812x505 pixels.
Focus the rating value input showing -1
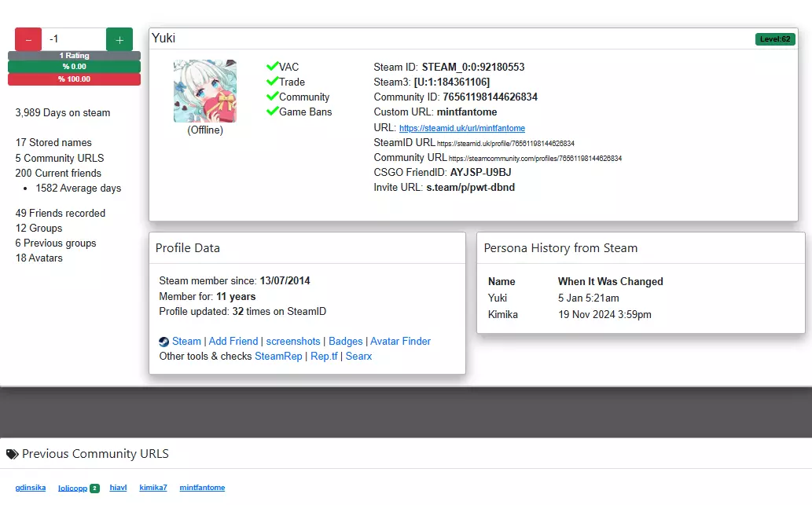click(x=74, y=39)
